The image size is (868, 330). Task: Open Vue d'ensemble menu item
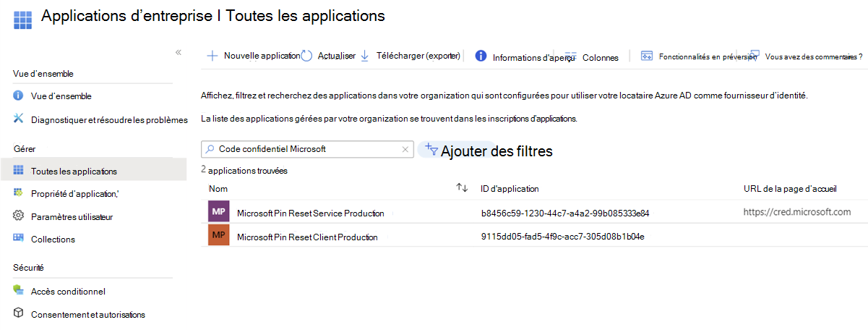click(61, 96)
